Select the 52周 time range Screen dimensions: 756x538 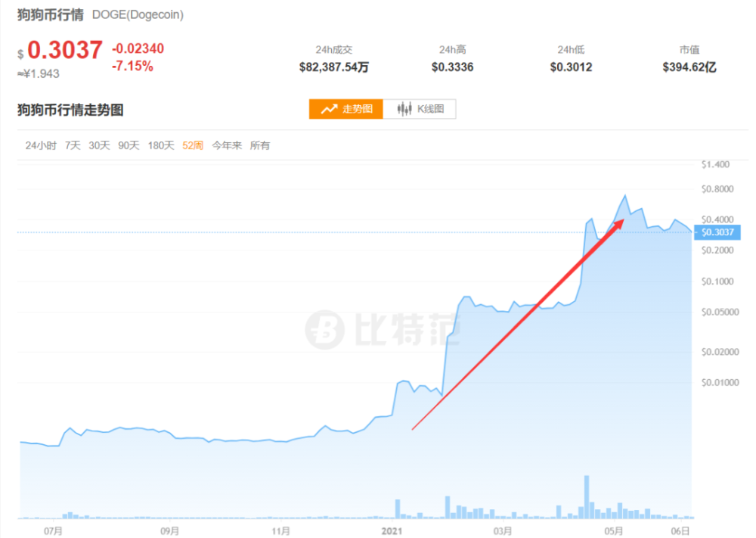[x=193, y=145]
